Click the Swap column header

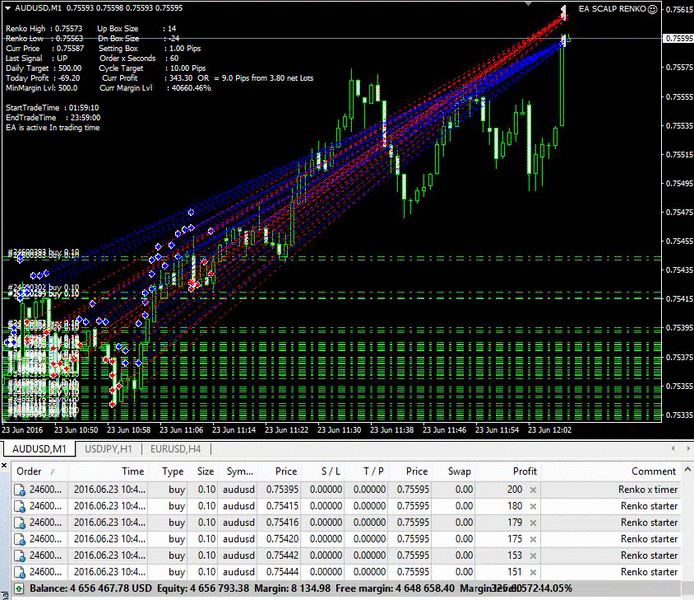point(459,471)
